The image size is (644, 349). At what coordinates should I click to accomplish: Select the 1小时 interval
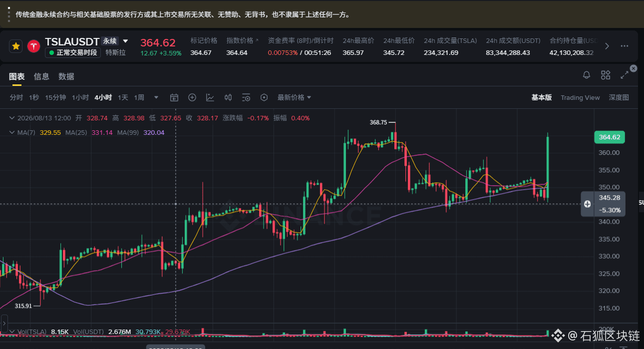80,97
